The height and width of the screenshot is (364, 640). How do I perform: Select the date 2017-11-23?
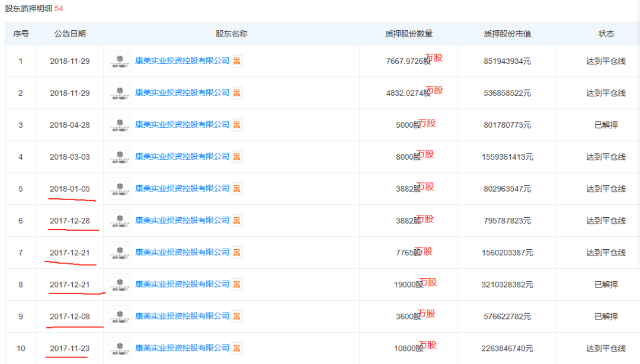[x=70, y=349]
